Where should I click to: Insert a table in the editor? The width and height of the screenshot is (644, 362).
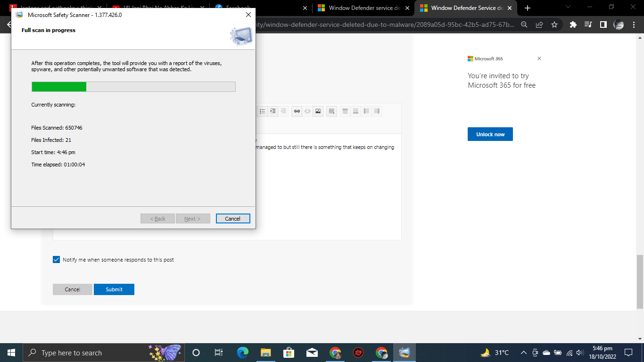(x=331, y=111)
